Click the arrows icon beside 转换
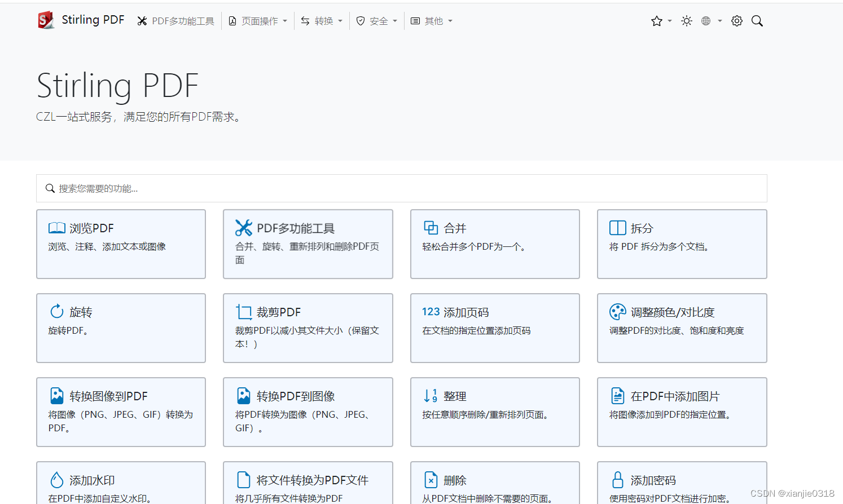The height and width of the screenshot is (504, 843). [305, 21]
